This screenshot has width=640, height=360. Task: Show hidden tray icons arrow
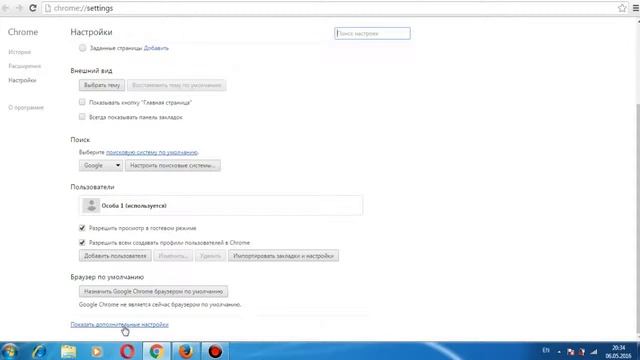(x=559, y=351)
